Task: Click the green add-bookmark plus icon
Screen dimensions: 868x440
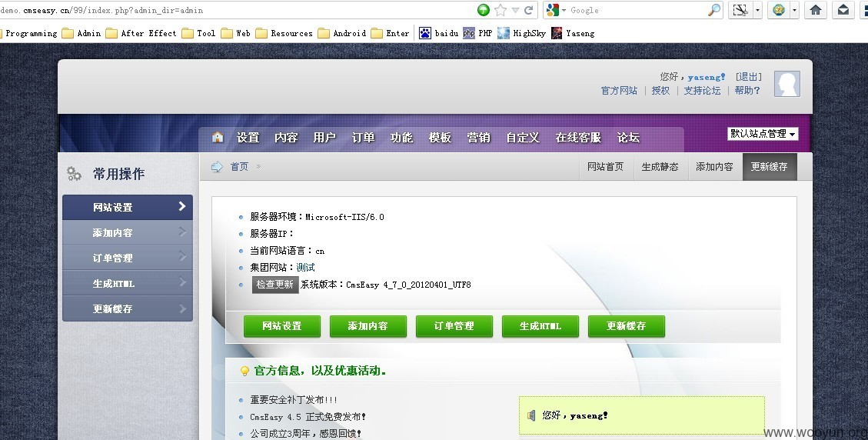Action: (484, 10)
